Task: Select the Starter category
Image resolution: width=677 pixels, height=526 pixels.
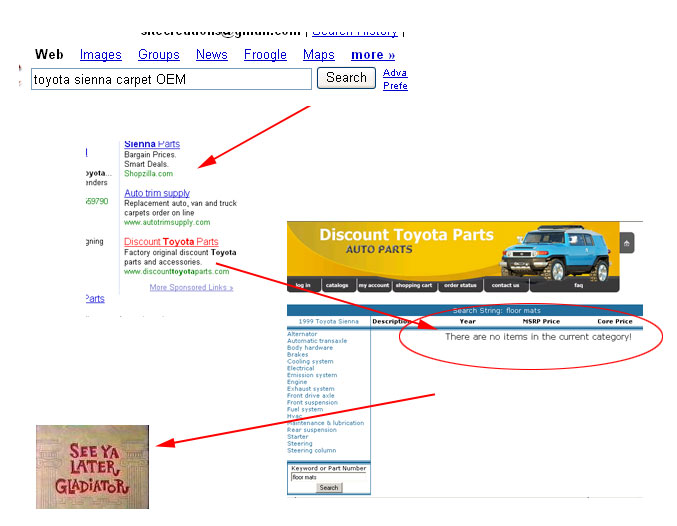Action: [x=298, y=437]
